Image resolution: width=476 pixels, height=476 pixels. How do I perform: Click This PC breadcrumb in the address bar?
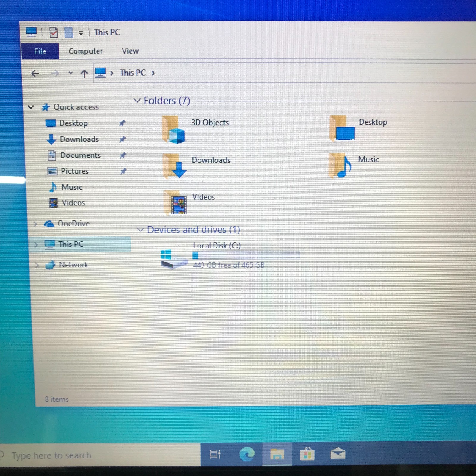133,73
